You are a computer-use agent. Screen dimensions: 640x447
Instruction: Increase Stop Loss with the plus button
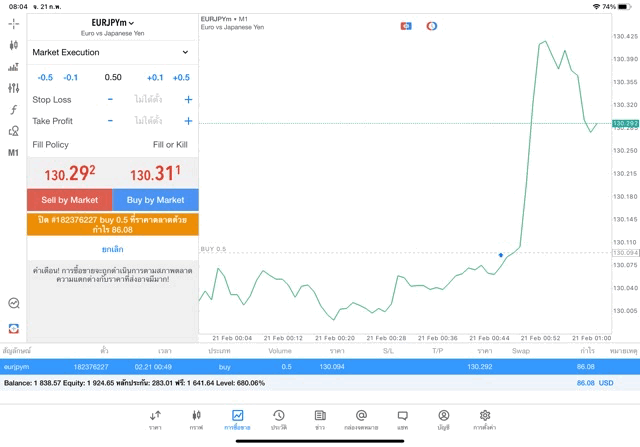188,99
